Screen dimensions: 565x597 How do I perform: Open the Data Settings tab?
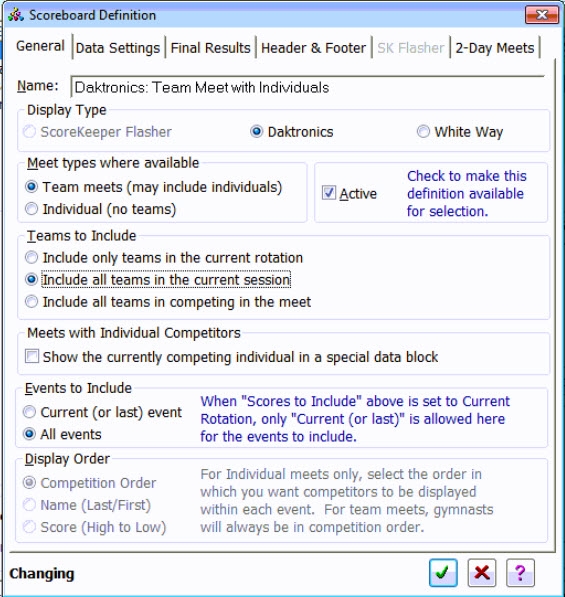tap(118, 48)
